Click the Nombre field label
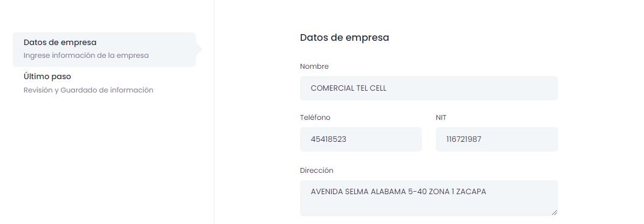 tap(314, 66)
